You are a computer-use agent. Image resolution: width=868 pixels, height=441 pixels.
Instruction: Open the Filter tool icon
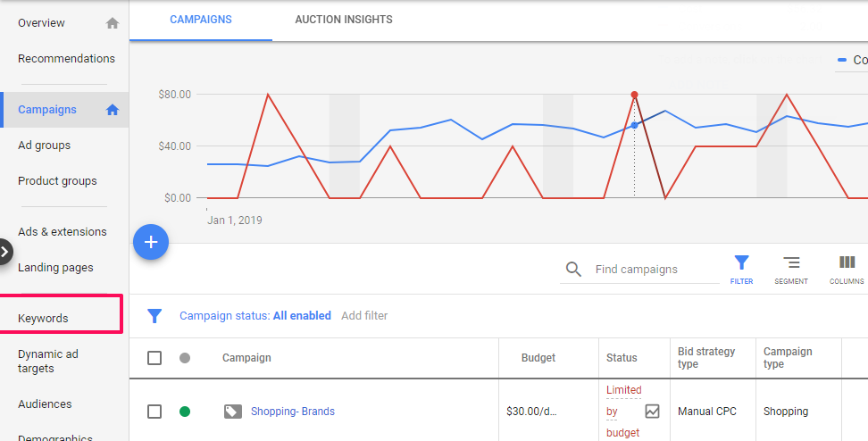pos(741,263)
